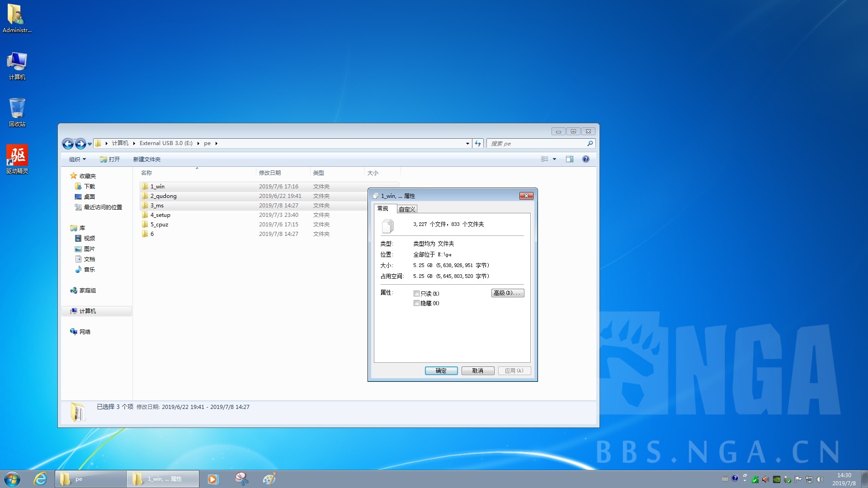
Task: Open Paint from the taskbar
Action: [269, 479]
